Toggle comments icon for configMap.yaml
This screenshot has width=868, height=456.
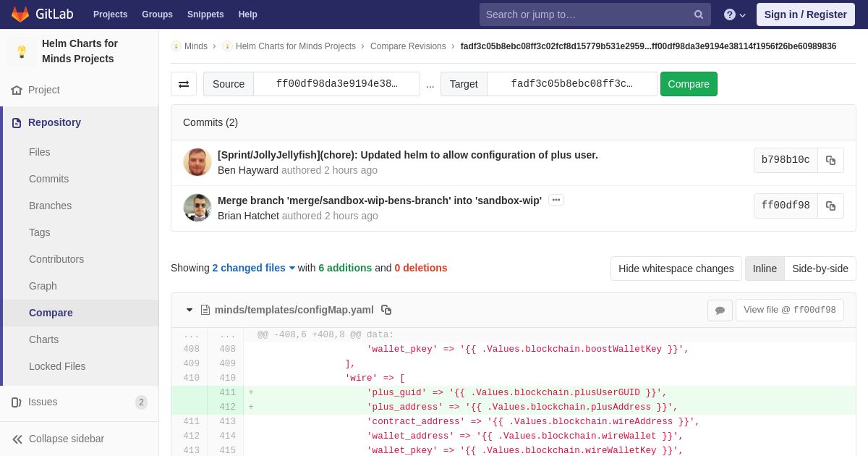point(720,310)
